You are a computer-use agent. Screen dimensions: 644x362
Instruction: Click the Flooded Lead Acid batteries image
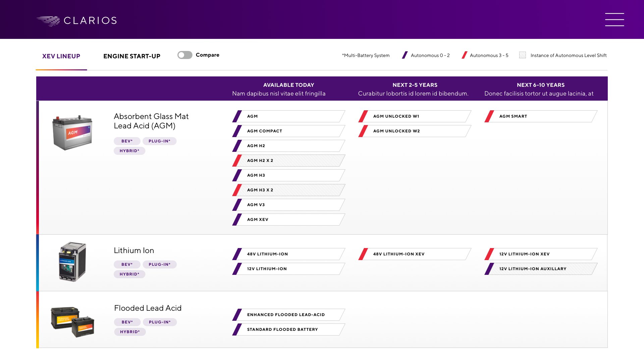pyautogui.click(x=72, y=321)
